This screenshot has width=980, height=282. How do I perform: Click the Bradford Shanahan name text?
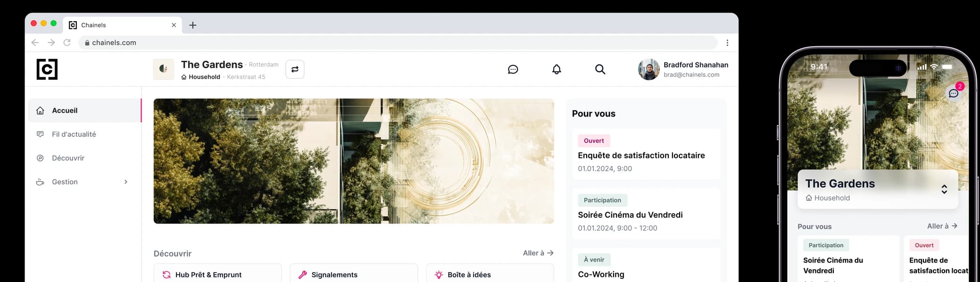tap(696, 65)
